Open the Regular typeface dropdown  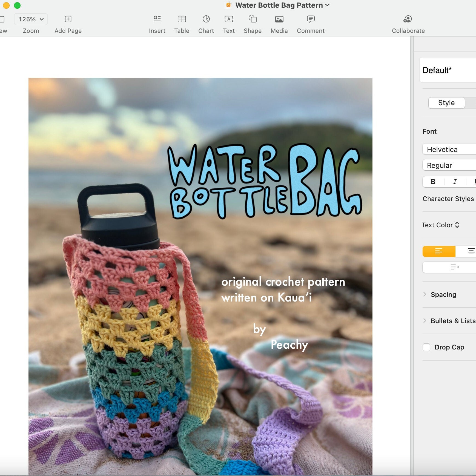pos(449,165)
